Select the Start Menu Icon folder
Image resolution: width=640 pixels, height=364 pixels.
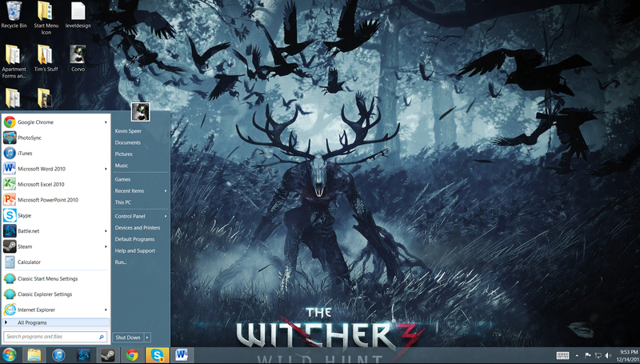pos(46,18)
